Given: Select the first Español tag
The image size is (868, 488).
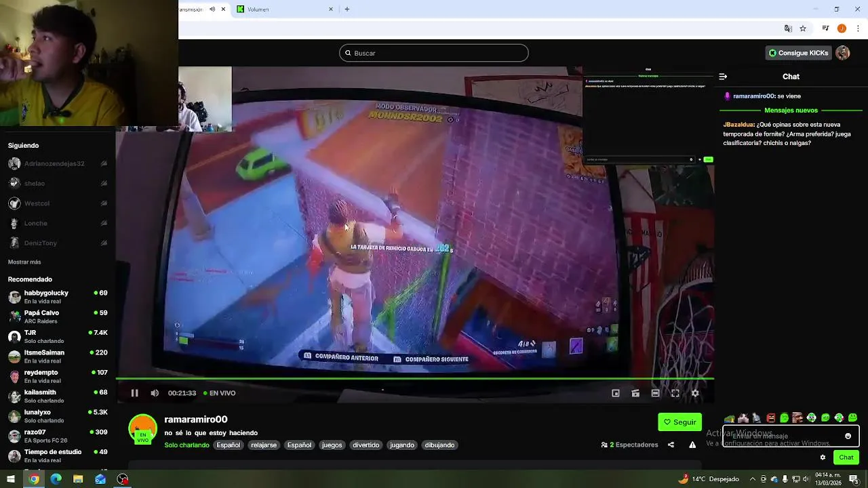Looking at the screenshot, I should pos(229,445).
